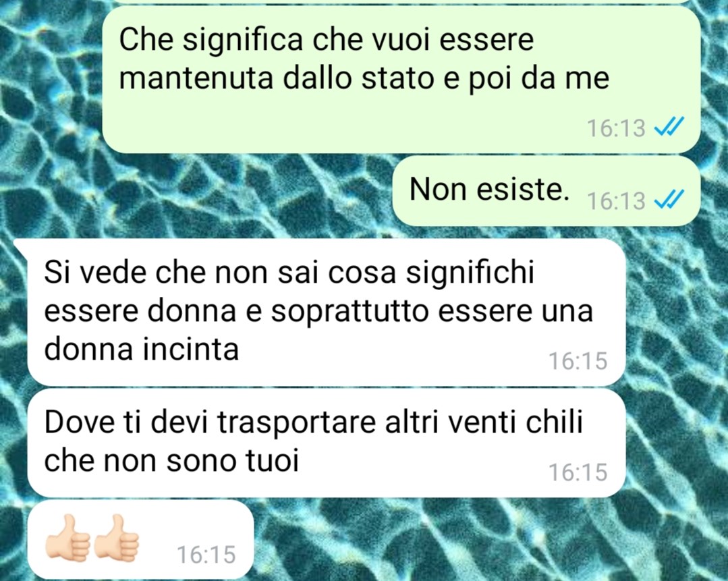Viewport: 728px width, 581px height.
Task: Click the blue read checkmarks on 'Non esiste.'
Action: pyautogui.click(x=669, y=200)
